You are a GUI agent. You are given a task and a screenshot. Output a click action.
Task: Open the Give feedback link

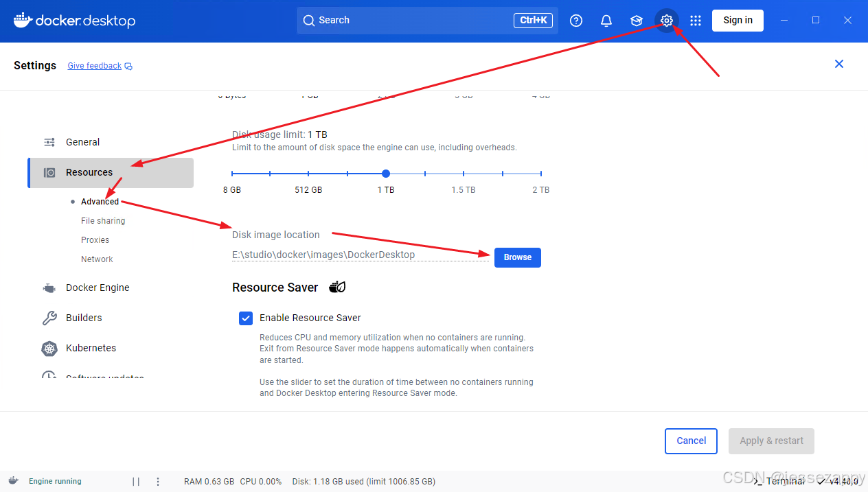95,66
